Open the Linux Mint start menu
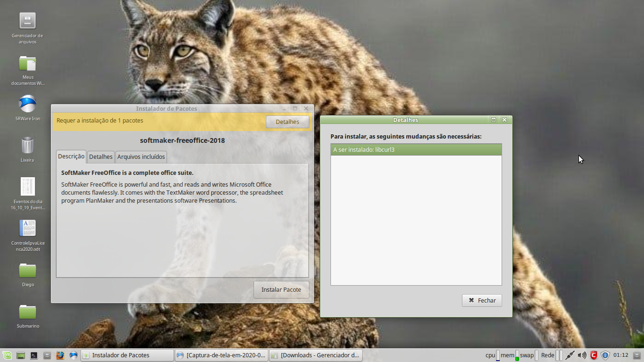Screen dimensions: 644x362 7,355
